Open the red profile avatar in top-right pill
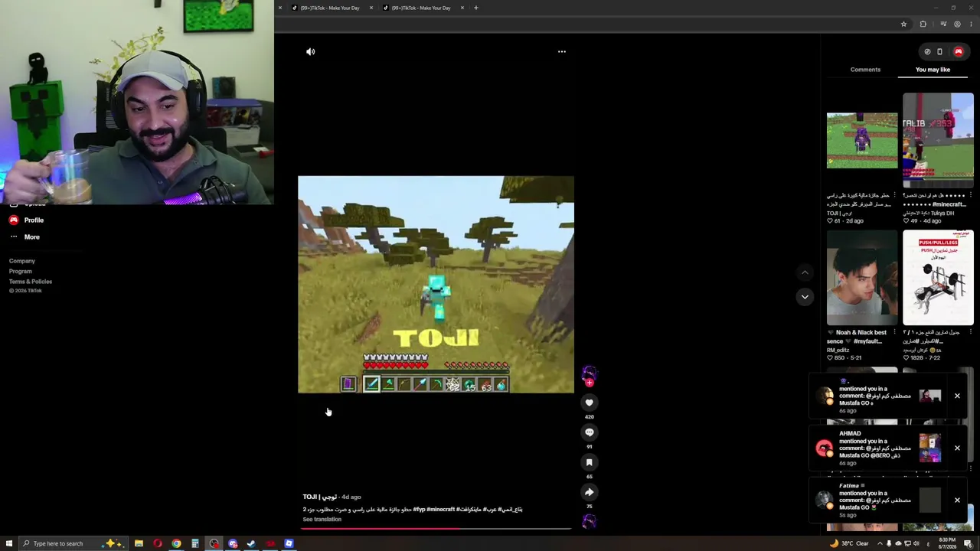Screen dimensions: 980x551 958,52
